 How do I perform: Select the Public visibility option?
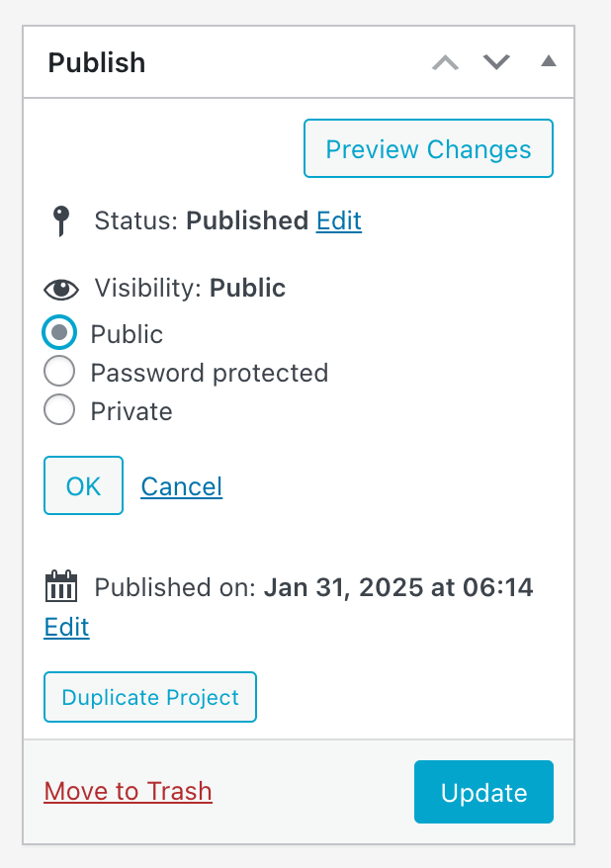(x=58, y=333)
